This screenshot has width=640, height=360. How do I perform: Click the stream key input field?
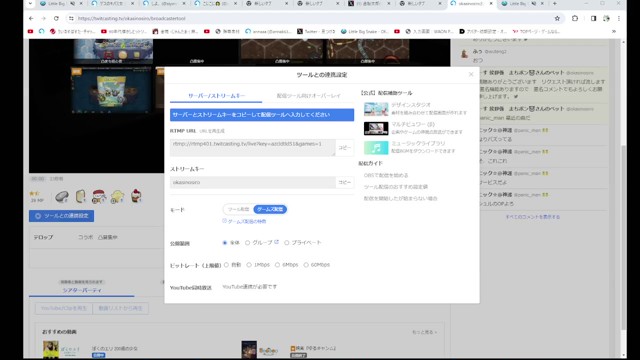click(253, 182)
